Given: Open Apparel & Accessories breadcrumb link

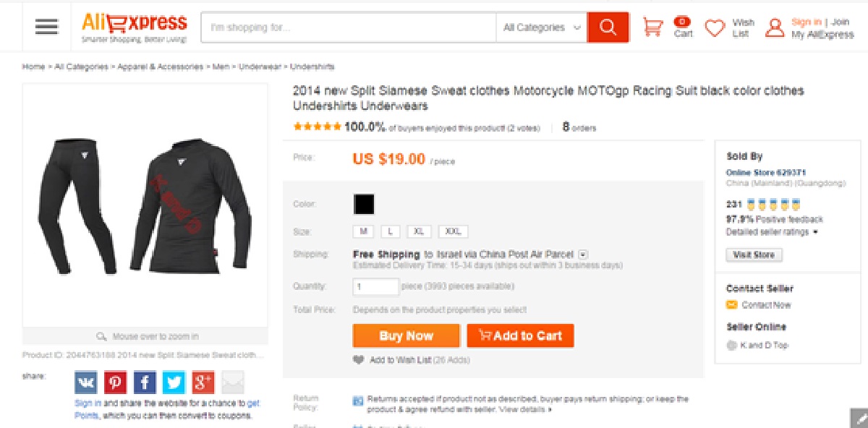Looking at the screenshot, I should [160, 67].
